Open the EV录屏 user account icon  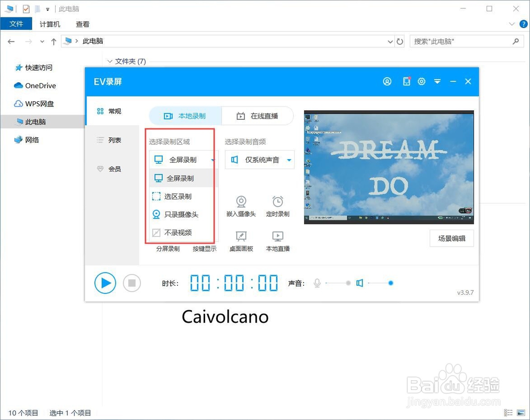387,82
